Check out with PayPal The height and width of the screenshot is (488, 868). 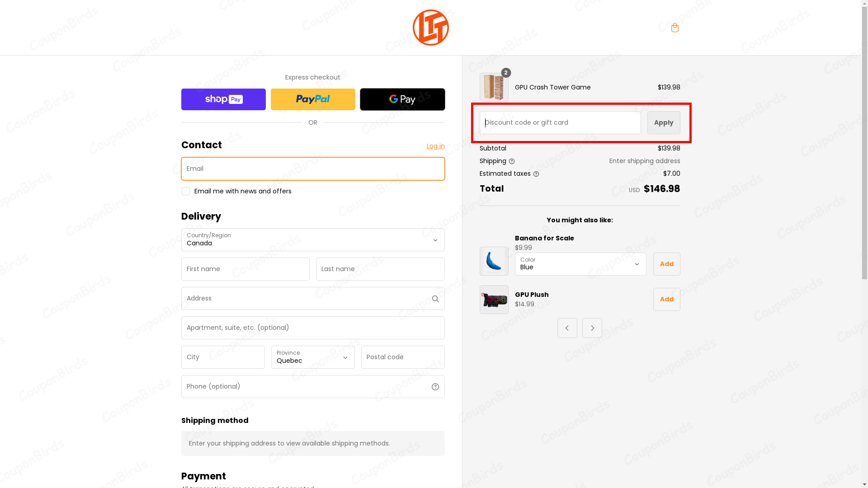tap(312, 99)
